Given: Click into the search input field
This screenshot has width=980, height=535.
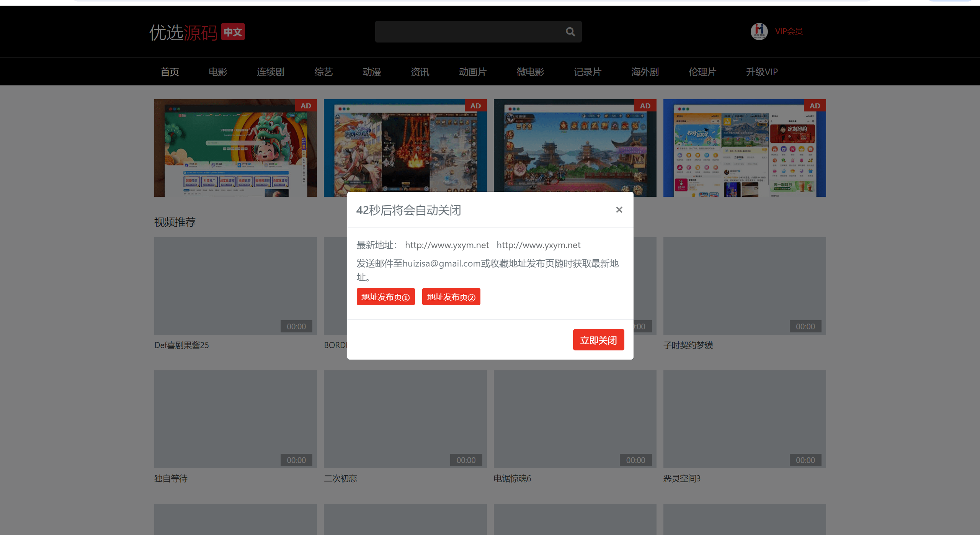Looking at the screenshot, I should tap(469, 32).
